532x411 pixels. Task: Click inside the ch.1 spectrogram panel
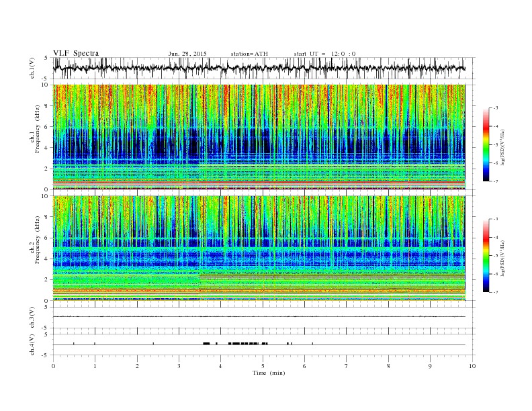coord(259,137)
